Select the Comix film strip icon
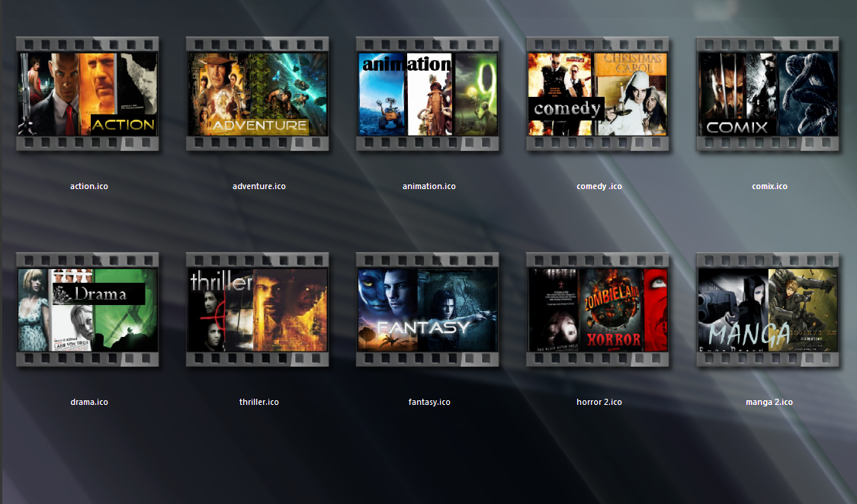The width and height of the screenshot is (857, 504). [767, 94]
